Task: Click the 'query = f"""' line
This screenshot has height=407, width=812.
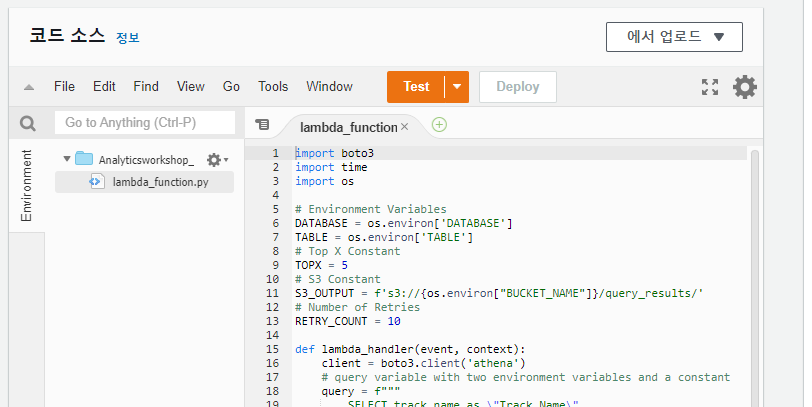Action: (361, 391)
